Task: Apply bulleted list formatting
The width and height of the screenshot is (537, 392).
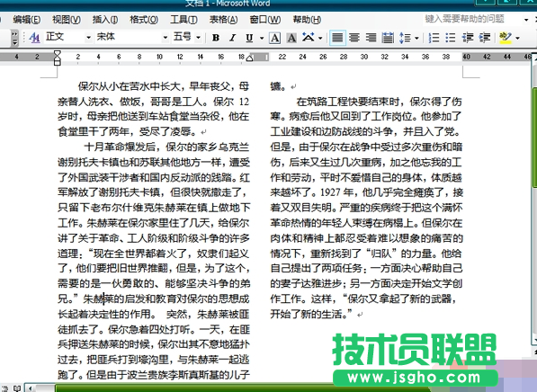Action: tap(451, 38)
